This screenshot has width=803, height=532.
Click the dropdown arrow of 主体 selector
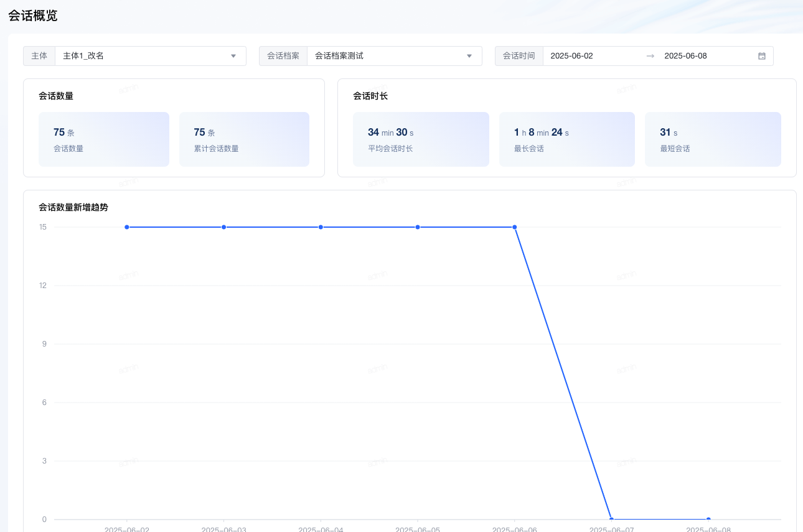click(233, 56)
